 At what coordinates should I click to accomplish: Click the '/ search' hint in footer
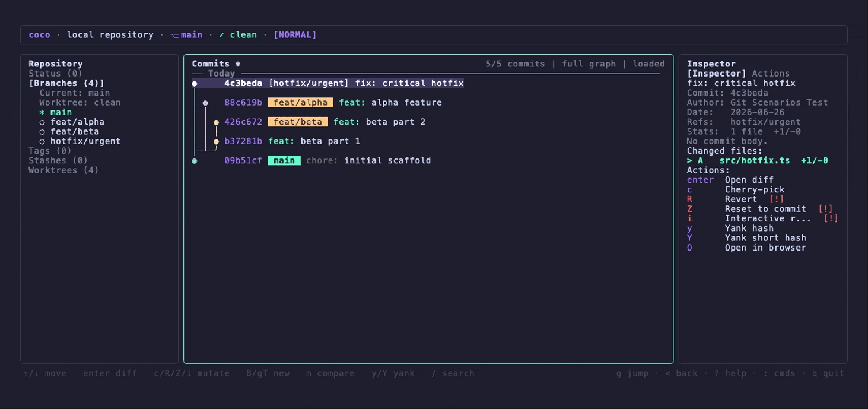453,373
